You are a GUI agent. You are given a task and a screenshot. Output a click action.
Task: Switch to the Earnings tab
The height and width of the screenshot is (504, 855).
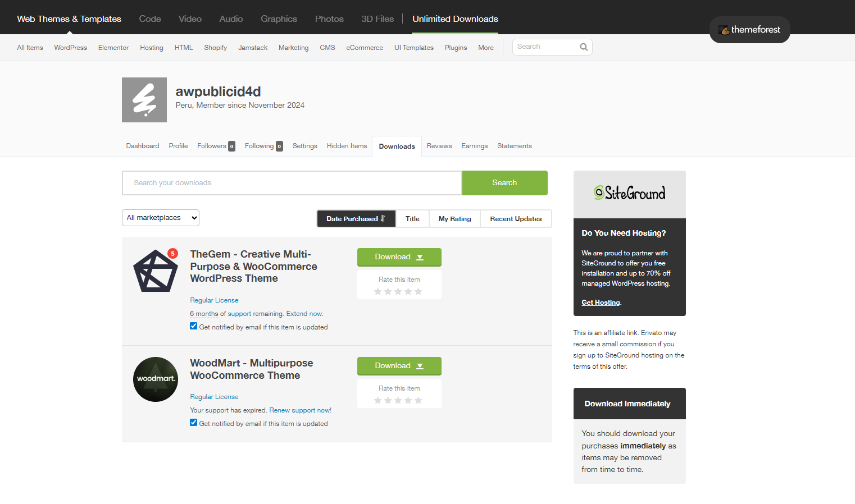(474, 146)
